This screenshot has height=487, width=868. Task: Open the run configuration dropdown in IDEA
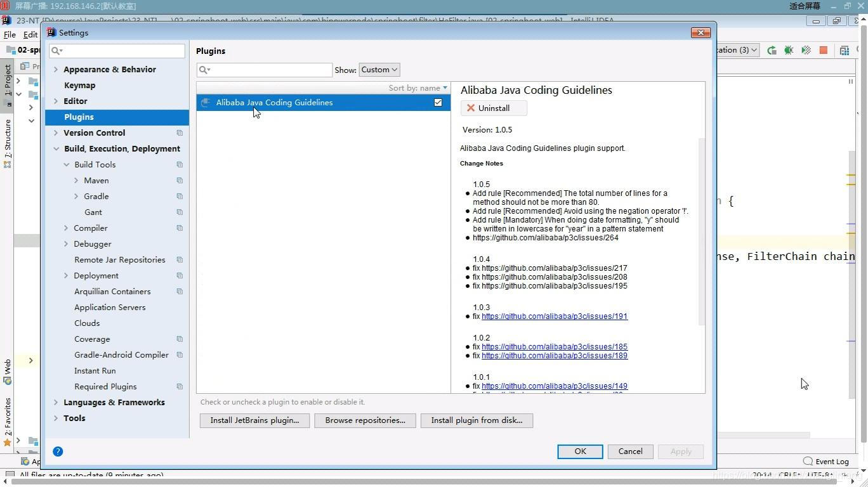coord(738,50)
